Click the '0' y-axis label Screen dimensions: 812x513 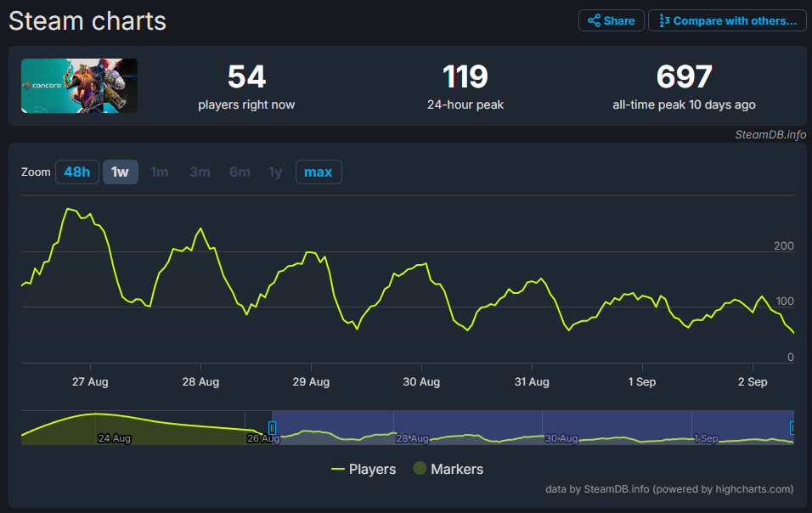[790, 358]
